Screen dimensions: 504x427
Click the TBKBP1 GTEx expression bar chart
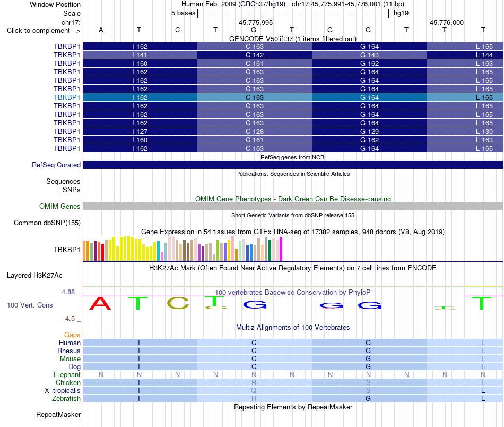[183, 249]
